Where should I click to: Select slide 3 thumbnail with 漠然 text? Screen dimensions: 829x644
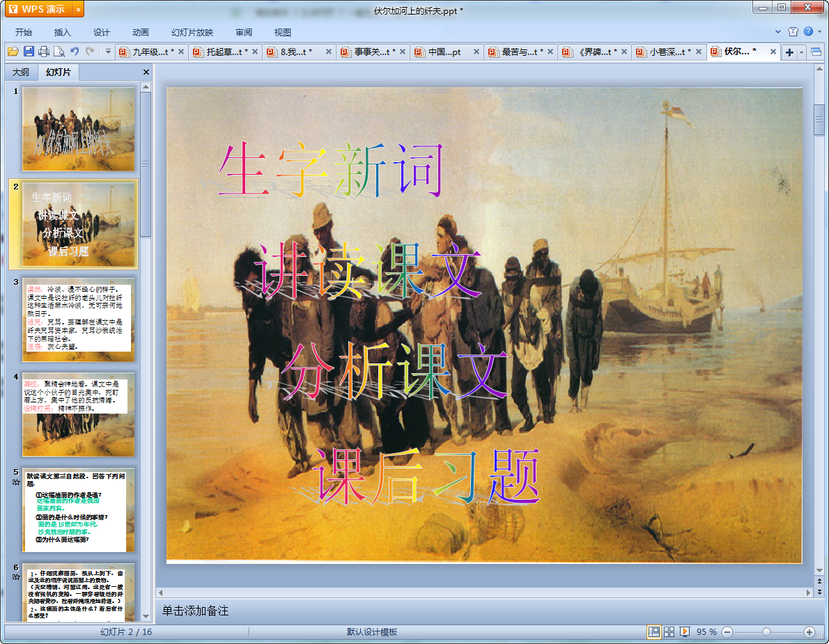tap(78, 320)
